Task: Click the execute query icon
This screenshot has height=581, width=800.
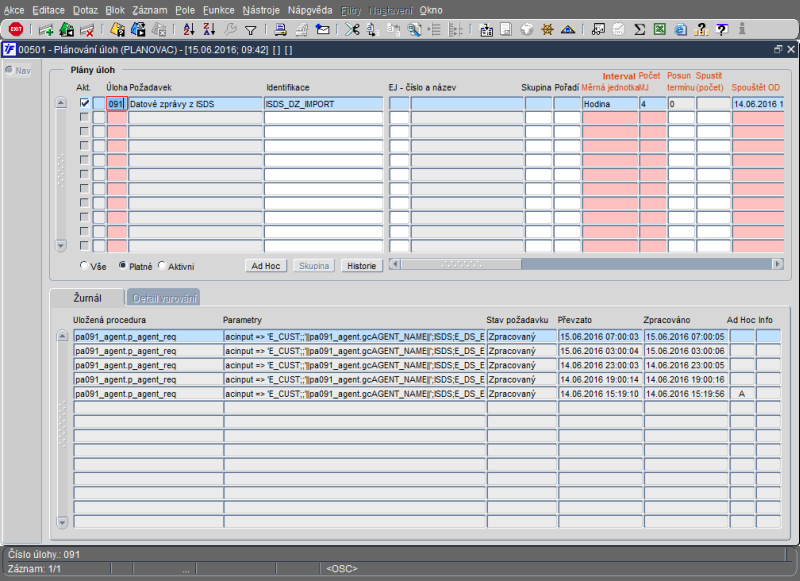Action: point(138,30)
